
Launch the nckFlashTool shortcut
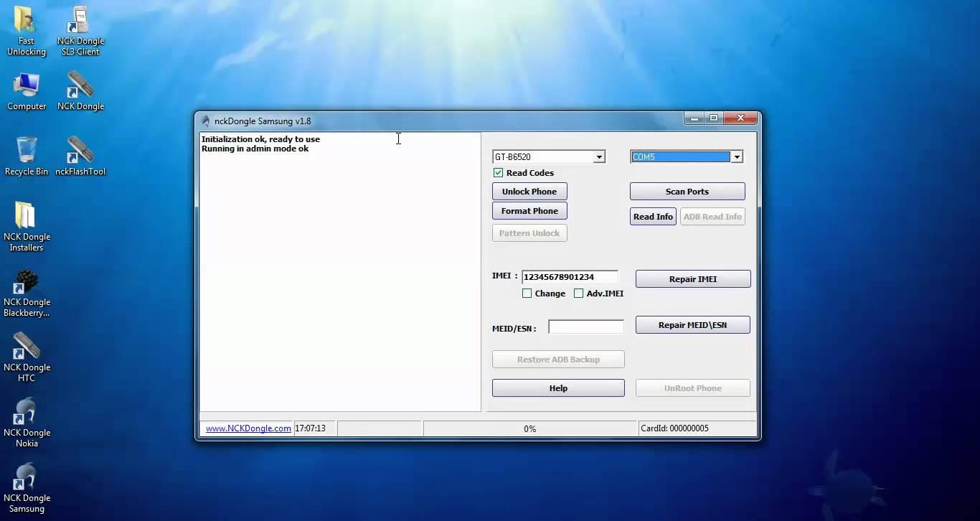coord(80,156)
